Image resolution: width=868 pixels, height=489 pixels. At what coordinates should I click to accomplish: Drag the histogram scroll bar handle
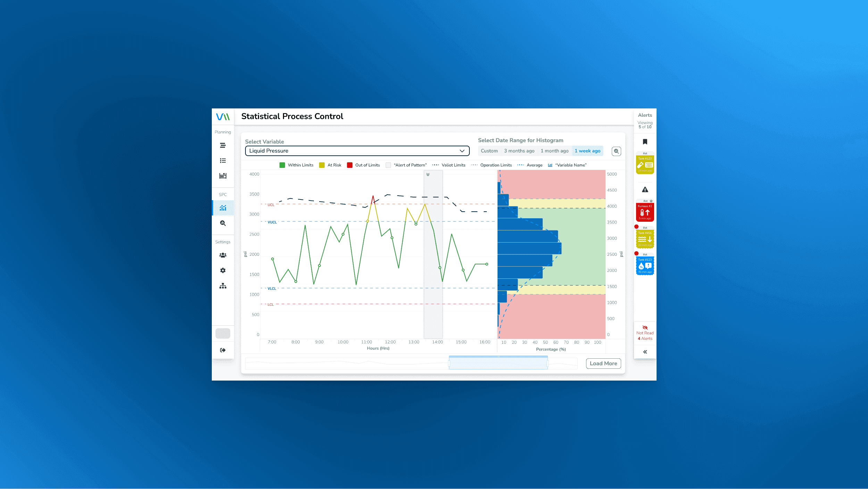498,363
